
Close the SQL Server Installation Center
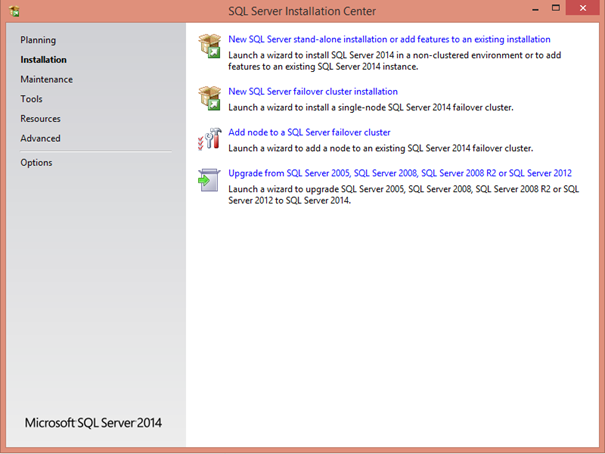point(583,8)
